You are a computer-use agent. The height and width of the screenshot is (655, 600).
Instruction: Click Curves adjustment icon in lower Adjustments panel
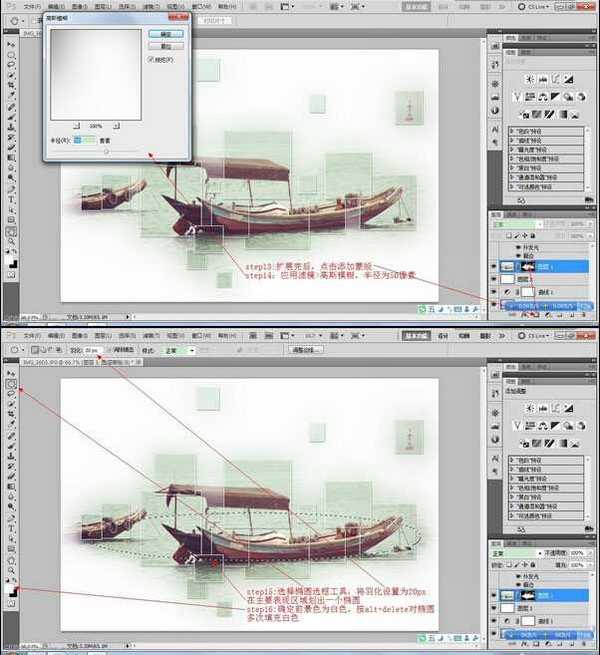tap(556, 408)
